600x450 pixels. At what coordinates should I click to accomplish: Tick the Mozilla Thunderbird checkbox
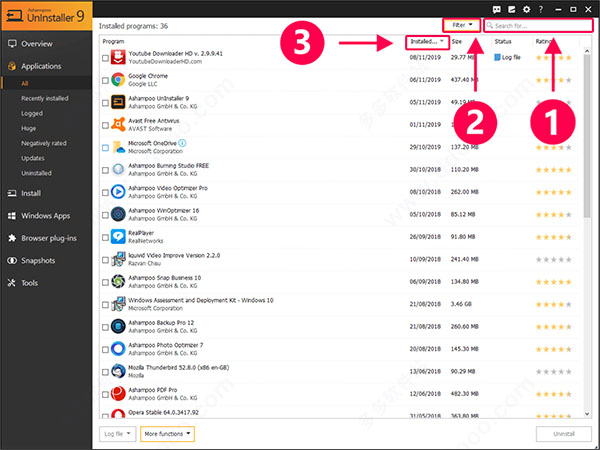pos(105,372)
